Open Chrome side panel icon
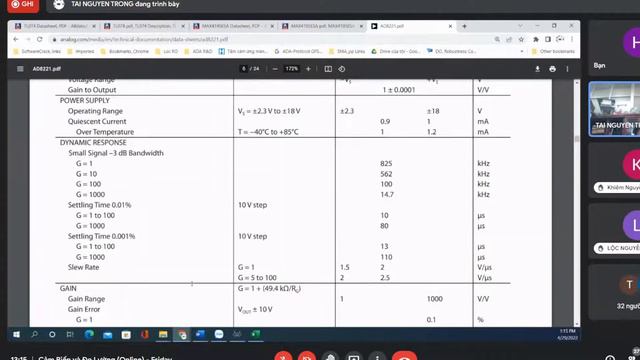Screen dimensions: 640x360 pos(548,39)
